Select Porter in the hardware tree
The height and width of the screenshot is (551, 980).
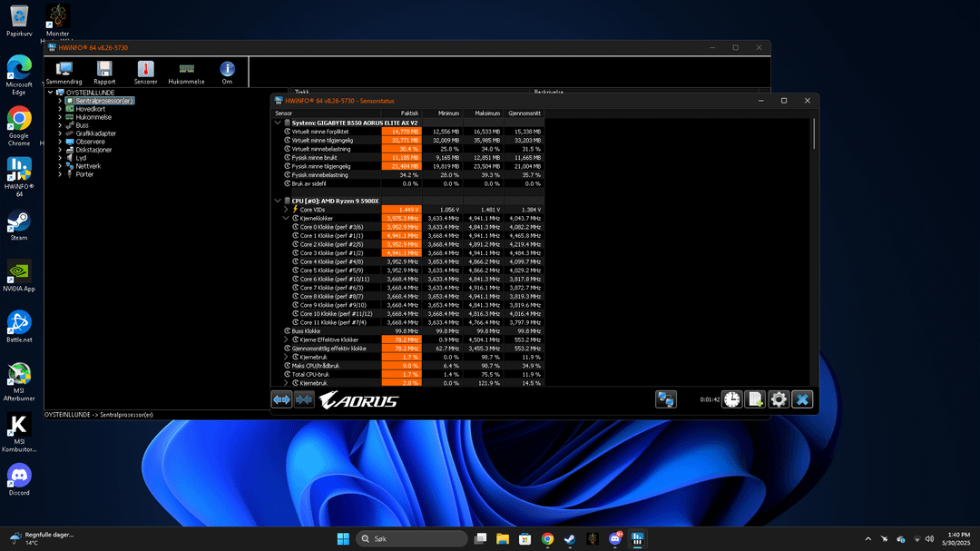84,174
